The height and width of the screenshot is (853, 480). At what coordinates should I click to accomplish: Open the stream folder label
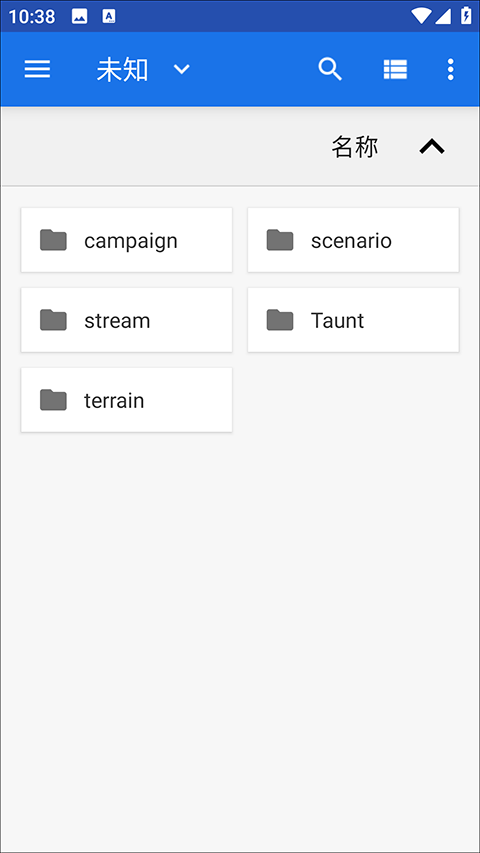tap(117, 321)
